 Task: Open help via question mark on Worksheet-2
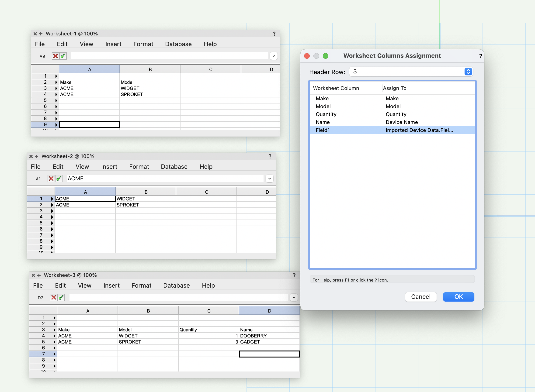270,156
